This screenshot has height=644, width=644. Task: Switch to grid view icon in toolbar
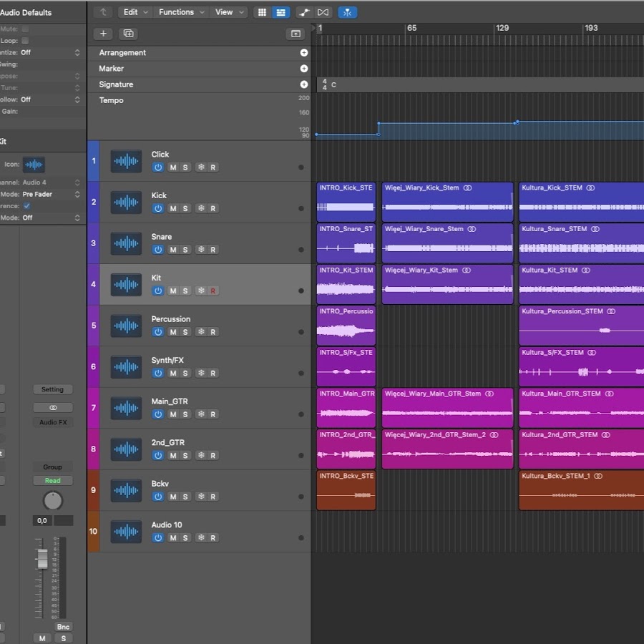coord(262,12)
